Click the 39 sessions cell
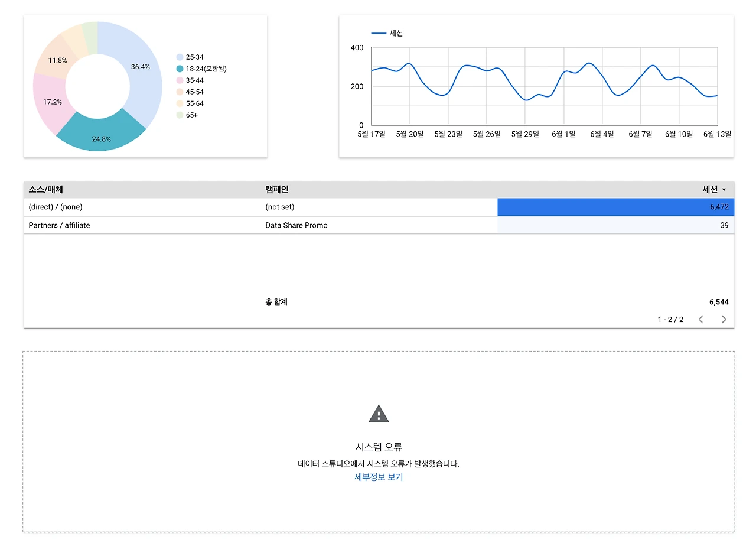The width and height of the screenshot is (756, 546). click(x=616, y=225)
